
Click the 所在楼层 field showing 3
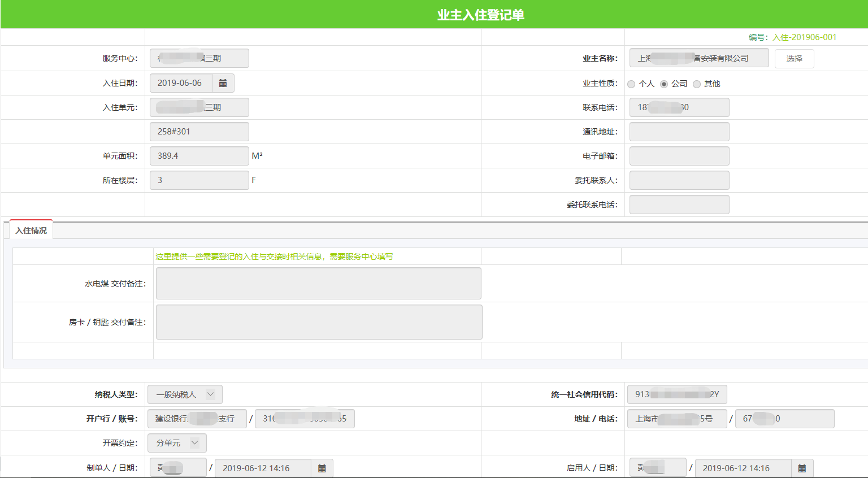[199, 180]
